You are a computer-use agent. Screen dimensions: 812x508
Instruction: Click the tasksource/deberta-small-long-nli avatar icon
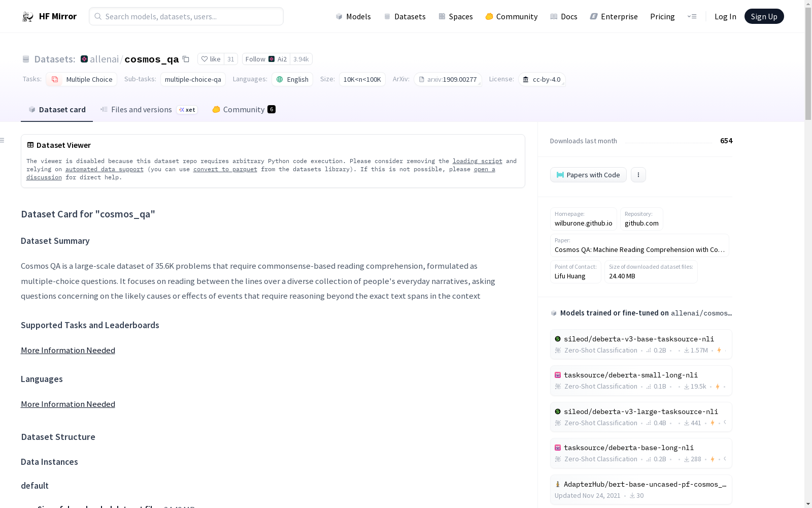558,375
